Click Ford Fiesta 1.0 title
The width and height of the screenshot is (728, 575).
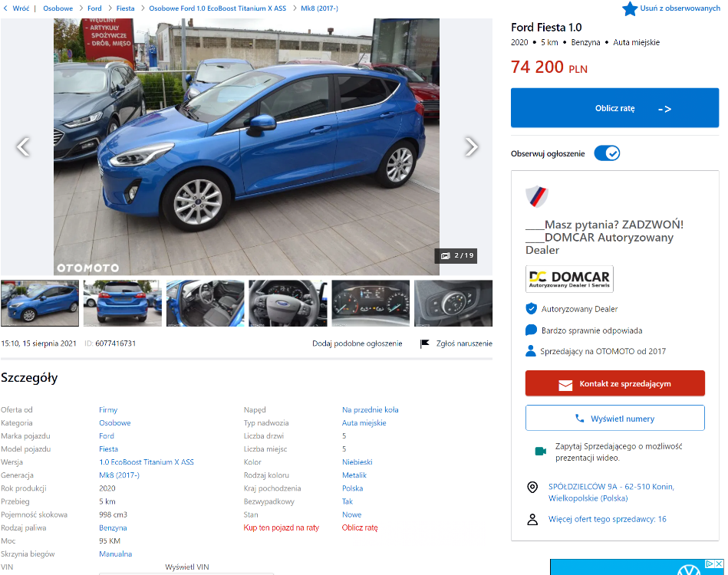pos(546,28)
